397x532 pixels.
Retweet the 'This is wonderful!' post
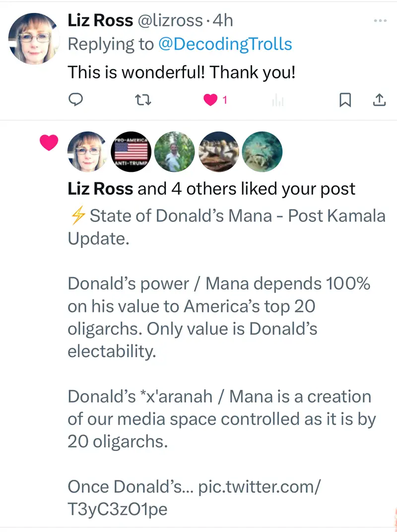(x=143, y=100)
